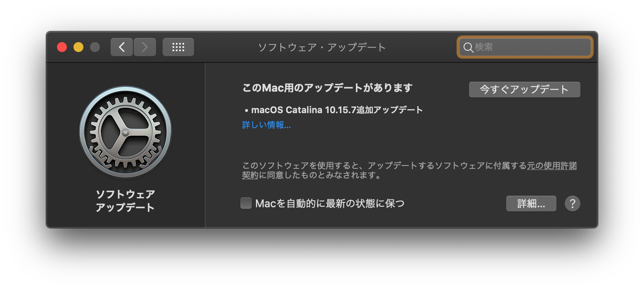Screen dimensions: 644x289
Task: Click the large Software Update gear icon
Action: 125,133
